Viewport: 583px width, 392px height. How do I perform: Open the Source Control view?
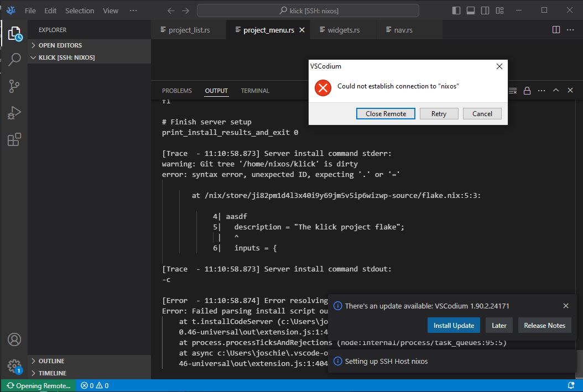(14, 86)
